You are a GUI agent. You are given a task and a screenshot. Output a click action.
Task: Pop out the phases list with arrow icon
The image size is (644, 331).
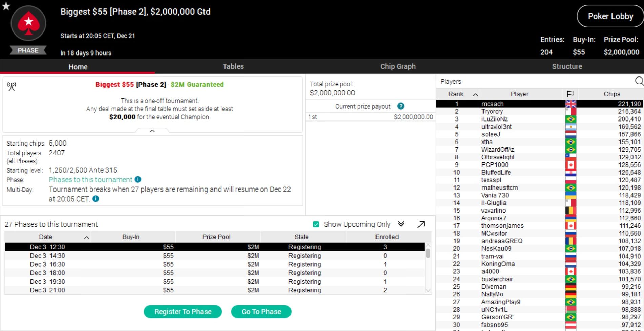pos(421,224)
